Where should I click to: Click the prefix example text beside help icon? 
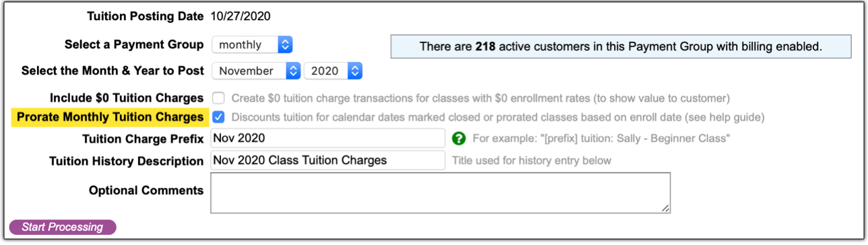pos(602,139)
